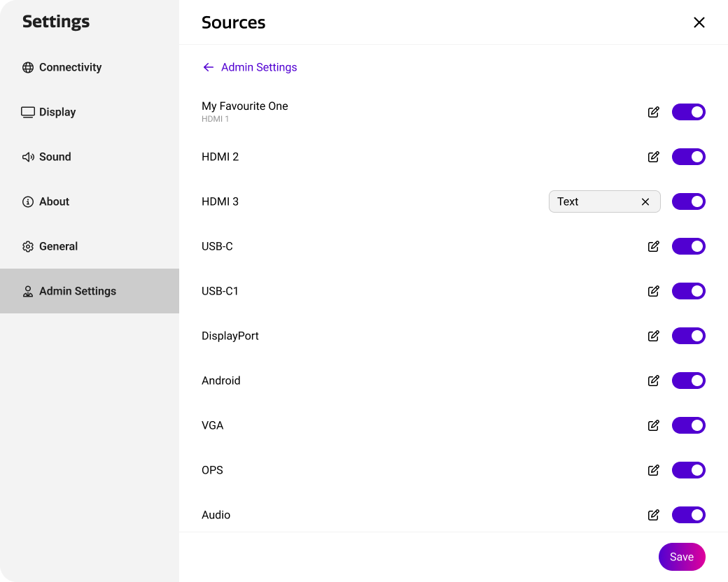Click the edit icon next to My Favourite One

pyautogui.click(x=653, y=112)
